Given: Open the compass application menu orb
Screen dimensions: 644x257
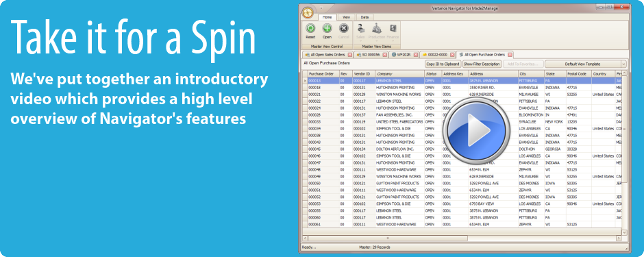Looking at the screenshot, I should 308,12.
